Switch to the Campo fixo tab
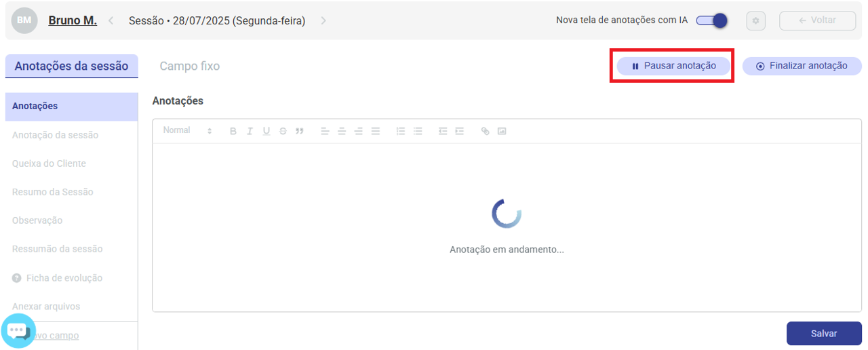The width and height of the screenshot is (868, 350). (x=190, y=66)
